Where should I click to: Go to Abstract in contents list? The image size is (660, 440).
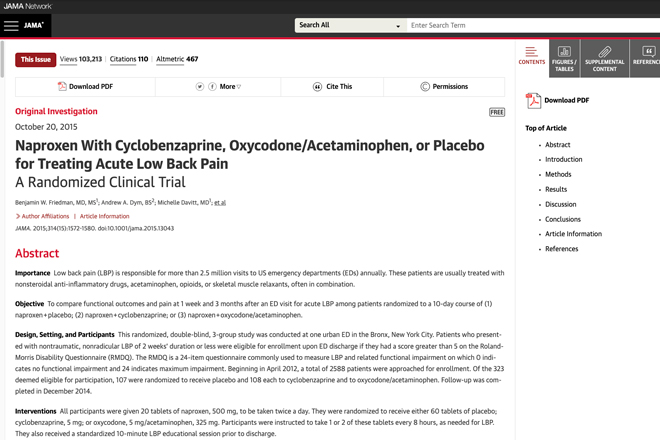tap(558, 145)
